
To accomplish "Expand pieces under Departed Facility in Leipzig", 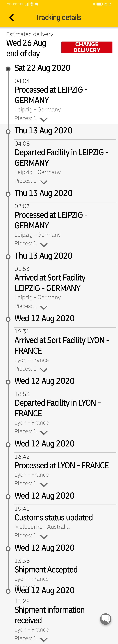I will (44, 182).
